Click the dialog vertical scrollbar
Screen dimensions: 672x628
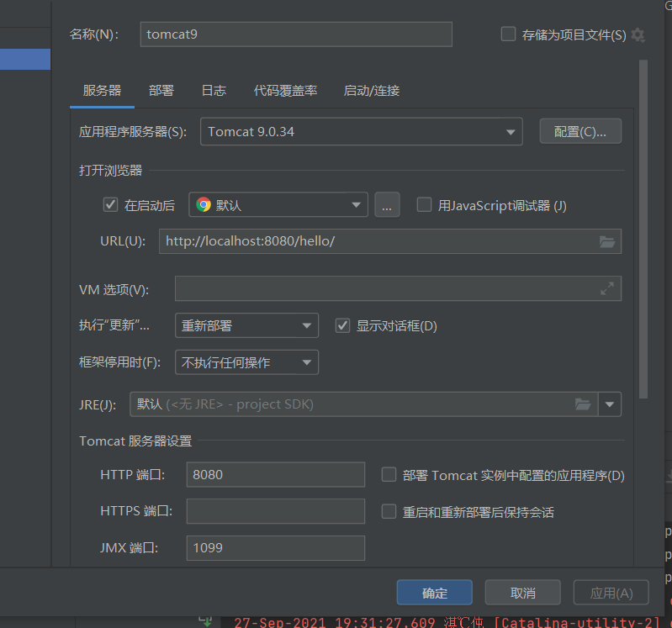point(643,230)
